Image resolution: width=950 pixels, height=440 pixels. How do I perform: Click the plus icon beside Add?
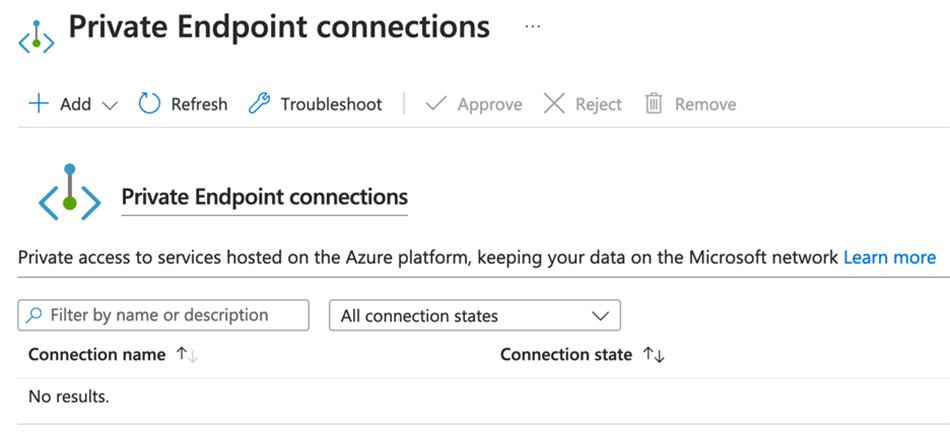pos(39,104)
